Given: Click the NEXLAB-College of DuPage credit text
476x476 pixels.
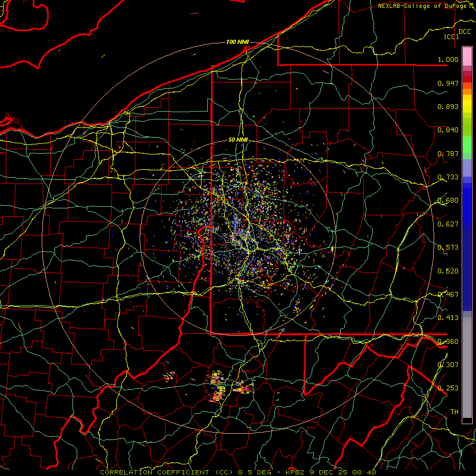Looking at the screenshot, I should click(424, 6).
